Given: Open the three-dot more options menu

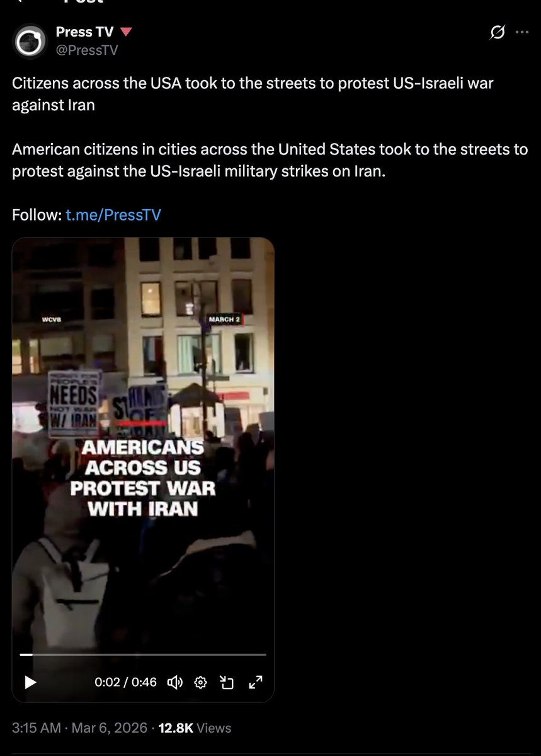Looking at the screenshot, I should point(522,33).
